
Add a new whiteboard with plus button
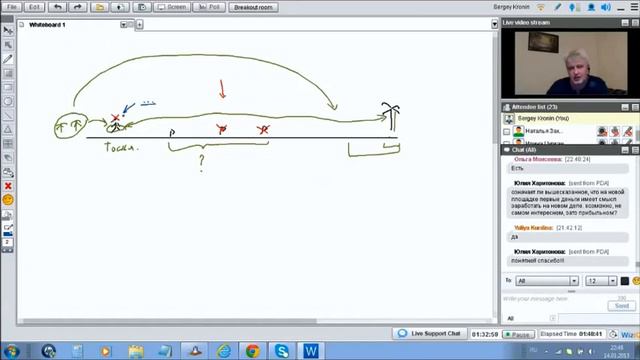pos(139,25)
